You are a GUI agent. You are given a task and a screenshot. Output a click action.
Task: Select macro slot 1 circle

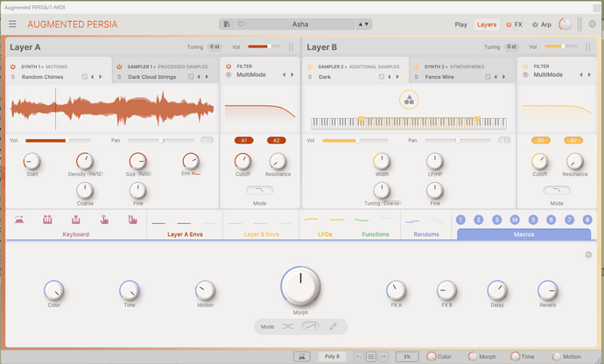tap(460, 220)
